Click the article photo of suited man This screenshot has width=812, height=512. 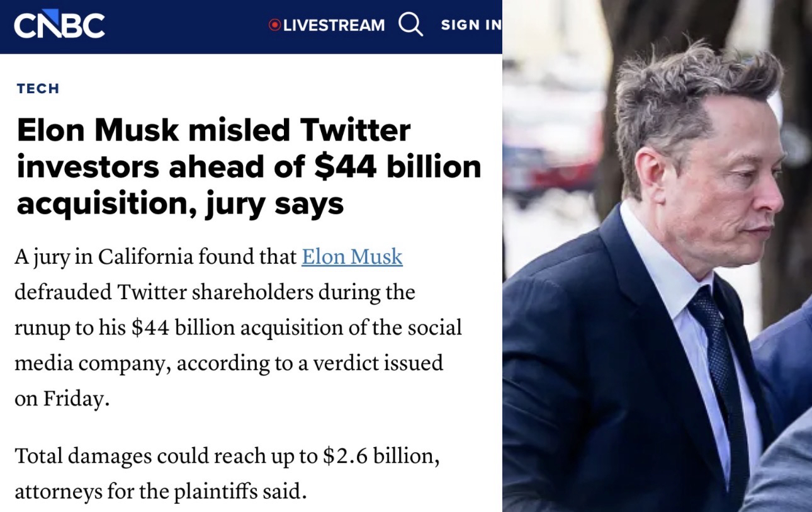(x=657, y=256)
